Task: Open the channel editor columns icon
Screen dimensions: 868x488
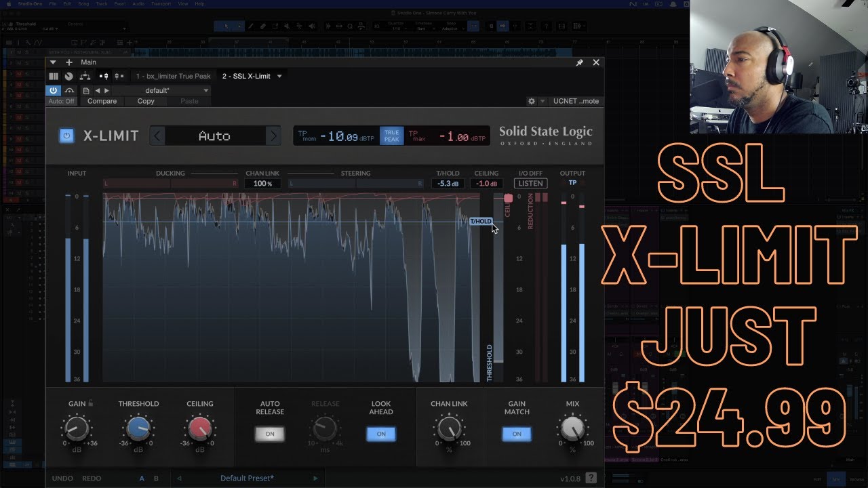Action: click(54, 77)
